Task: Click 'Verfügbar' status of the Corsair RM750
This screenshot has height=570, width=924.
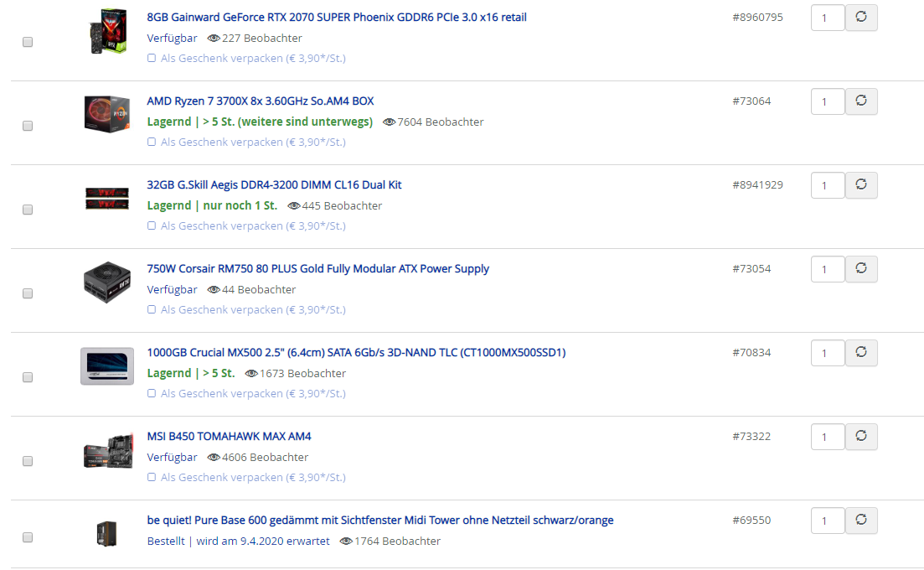Action: (172, 289)
